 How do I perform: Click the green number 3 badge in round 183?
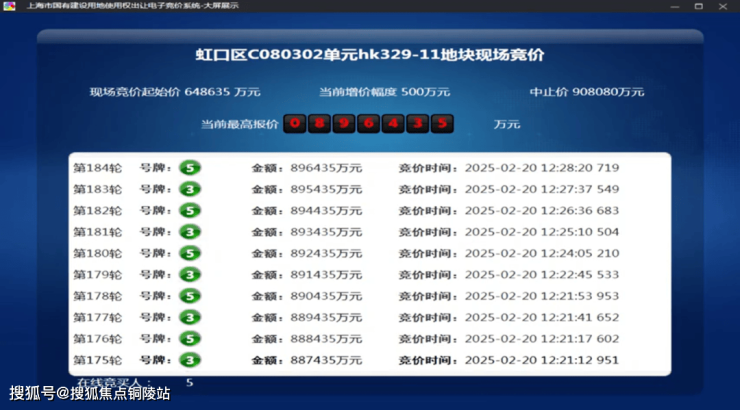click(190, 189)
